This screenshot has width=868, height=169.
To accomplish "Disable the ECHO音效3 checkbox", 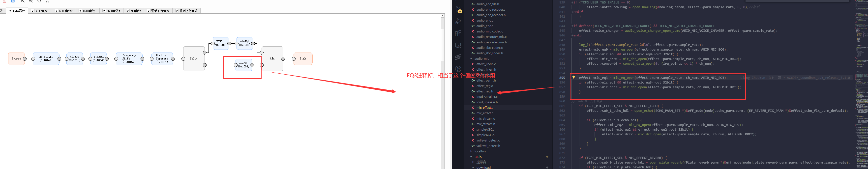I will tap(81, 11).
